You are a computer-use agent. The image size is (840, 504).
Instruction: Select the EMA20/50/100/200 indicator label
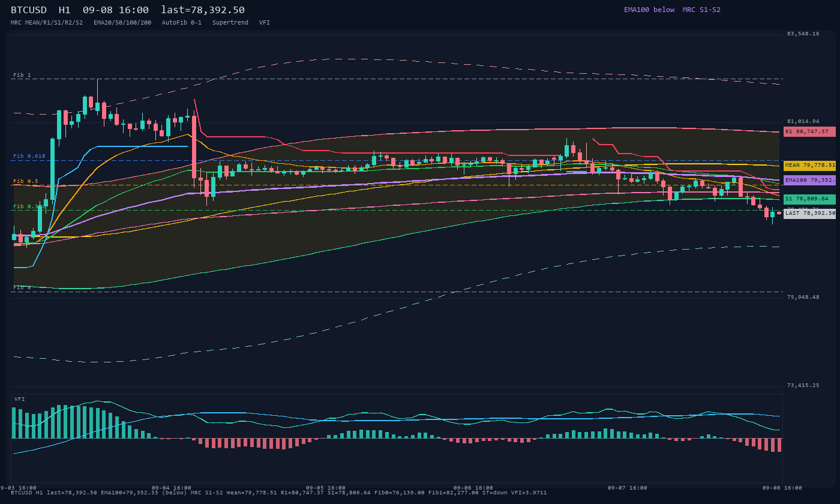122,23
